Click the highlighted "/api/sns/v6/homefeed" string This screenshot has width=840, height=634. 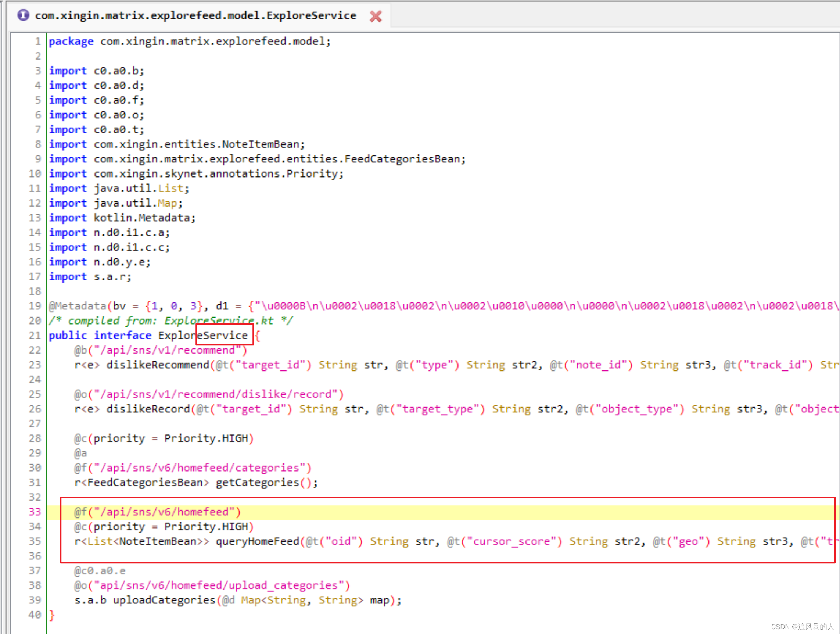(164, 512)
